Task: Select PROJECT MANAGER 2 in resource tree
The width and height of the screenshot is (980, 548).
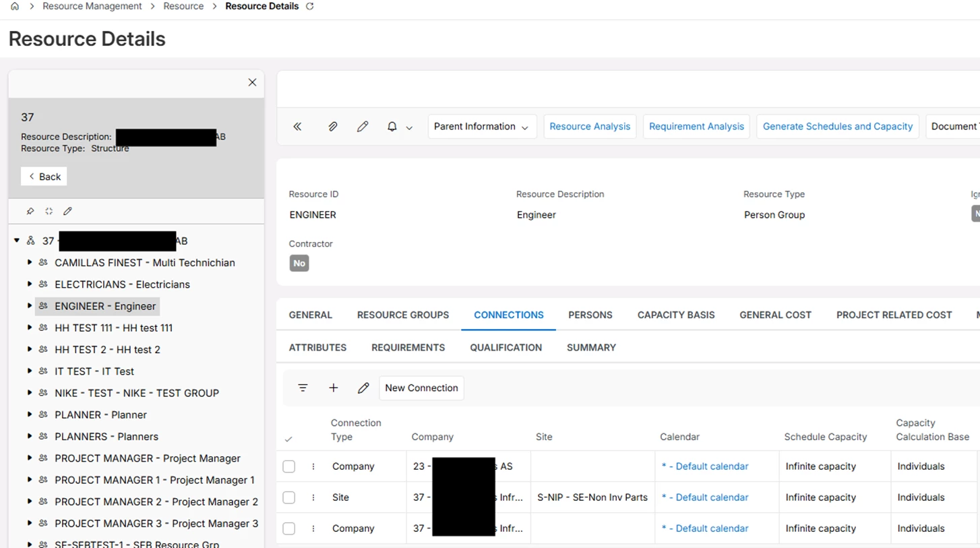Action: [x=156, y=501]
